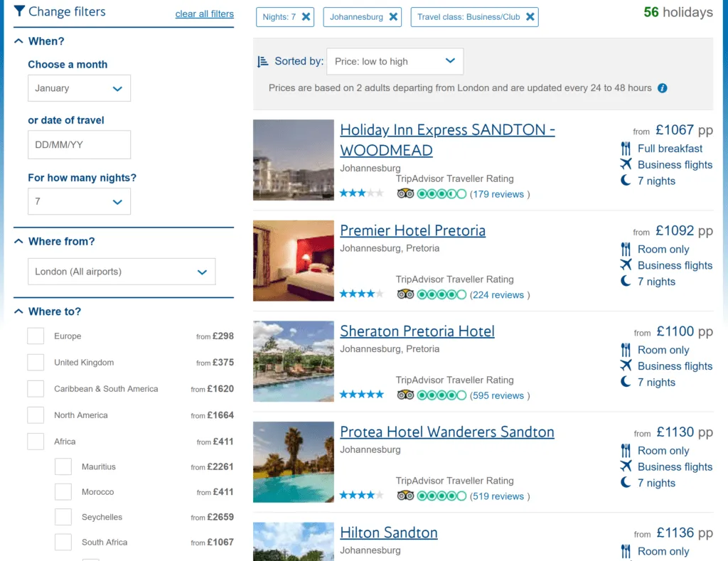This screenshot has height=561, width=728.
Task: Click the clear all filters link
Action: point(204,14)
